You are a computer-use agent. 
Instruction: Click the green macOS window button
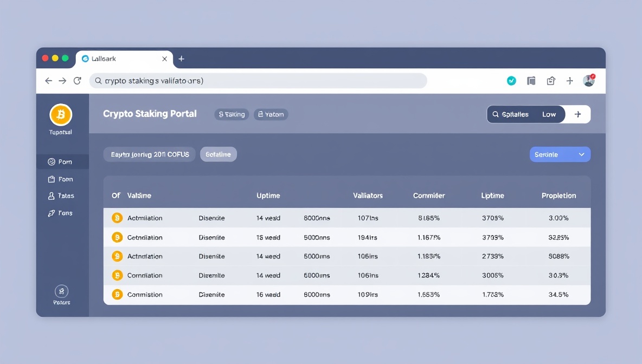click(x=65, y=58)
